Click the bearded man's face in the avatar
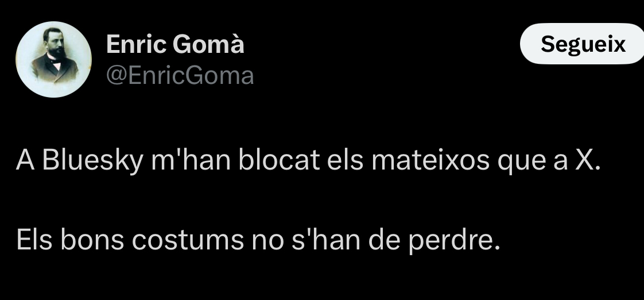 (55, 44)
